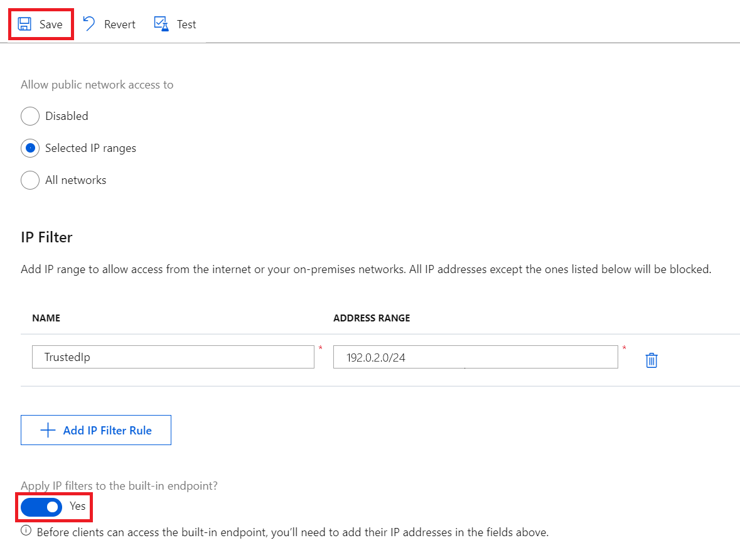Screen dimensions: 740x560
Task: Disable applying IP filters to built-in endpoint
Action: click(40, 507)
